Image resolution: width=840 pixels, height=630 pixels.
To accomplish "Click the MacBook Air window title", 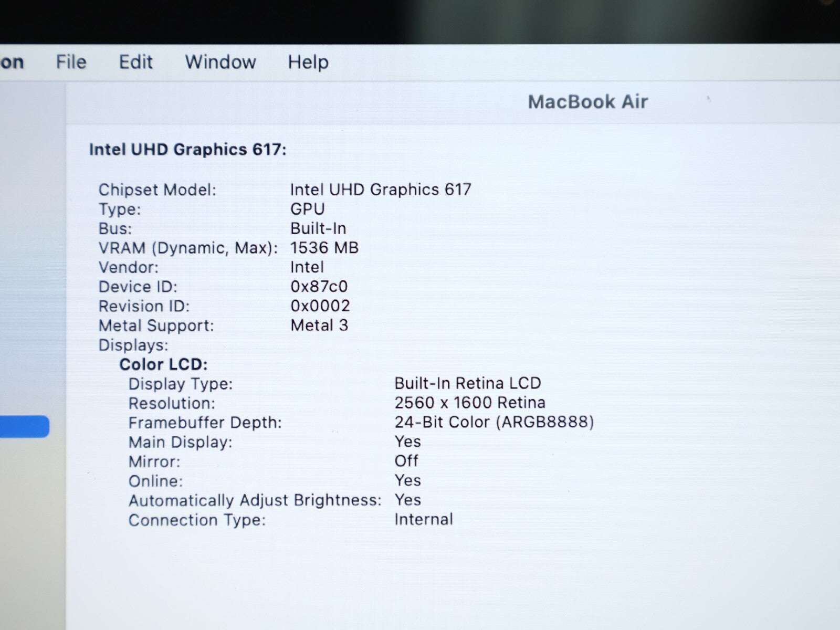I will click(x=588, y=101).
